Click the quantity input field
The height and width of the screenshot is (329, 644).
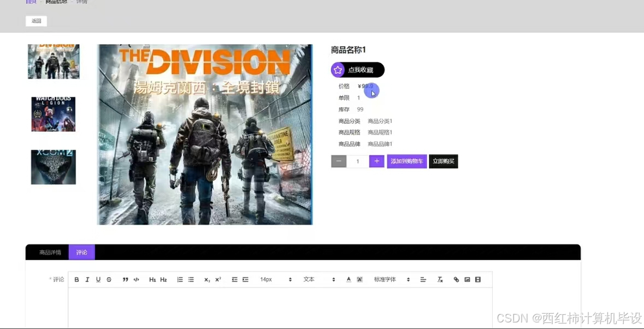click(x=358, y=161)
